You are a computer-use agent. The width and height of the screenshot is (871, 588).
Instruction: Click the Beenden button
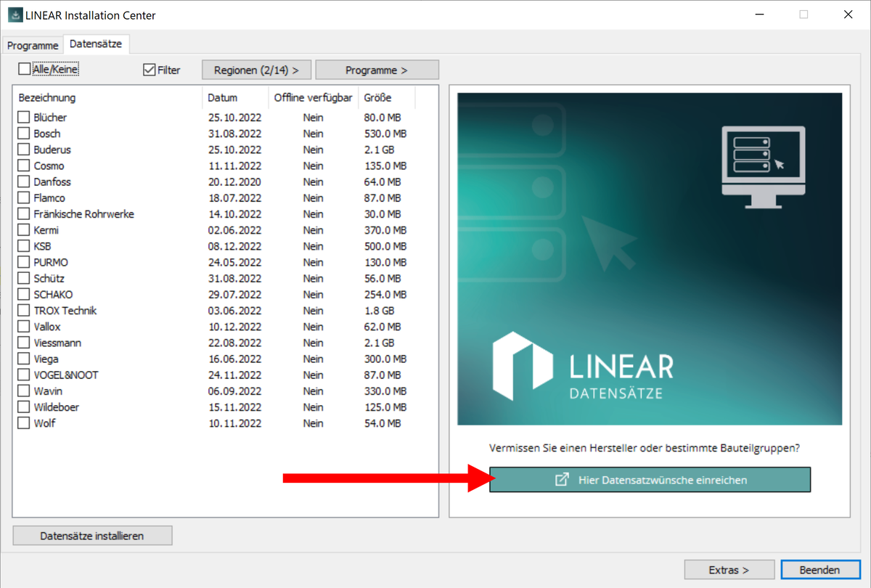tap(819, 570)
